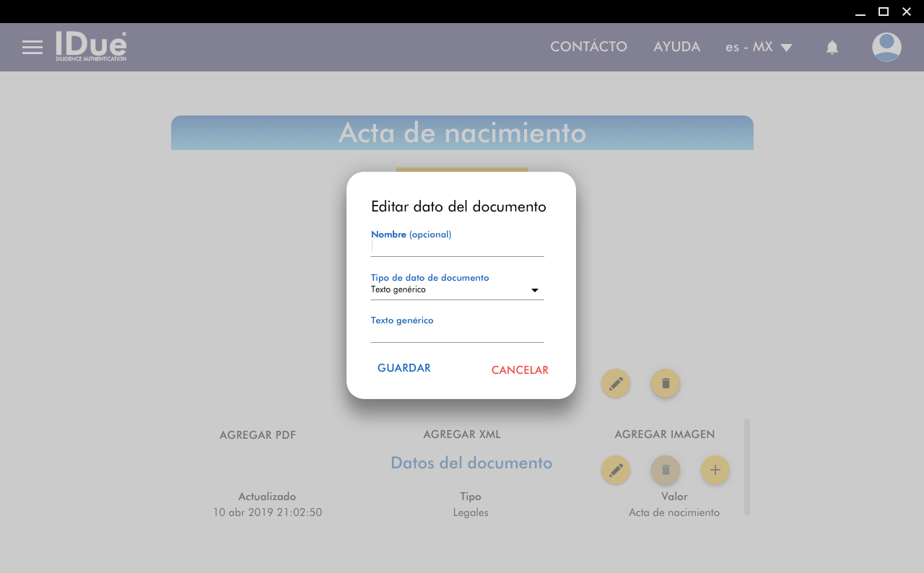Click AGREGAR IMAGEN
This screenshot has width=924, height=573.
(x=664, y=434)
